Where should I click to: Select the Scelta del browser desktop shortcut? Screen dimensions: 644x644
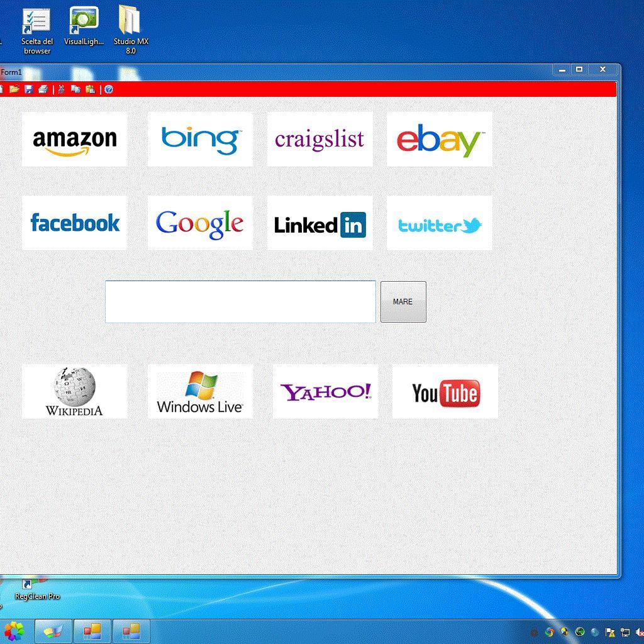[x=37, y=31]
